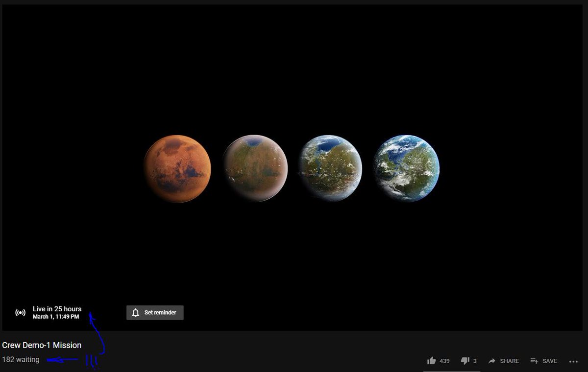Image resolution: width=588 pixels, height=372 pixels.
Task: Click the like count of 439
Action: point(445,361)
